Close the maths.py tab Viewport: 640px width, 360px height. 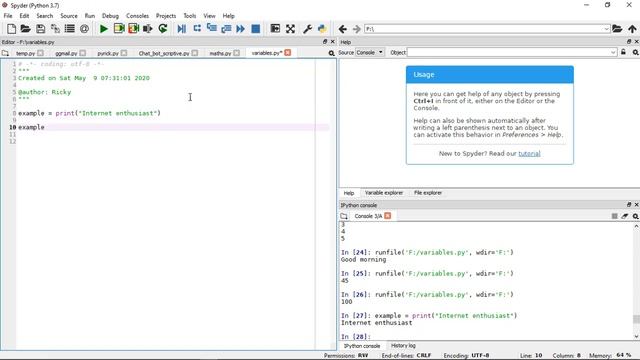pos(236,53)
